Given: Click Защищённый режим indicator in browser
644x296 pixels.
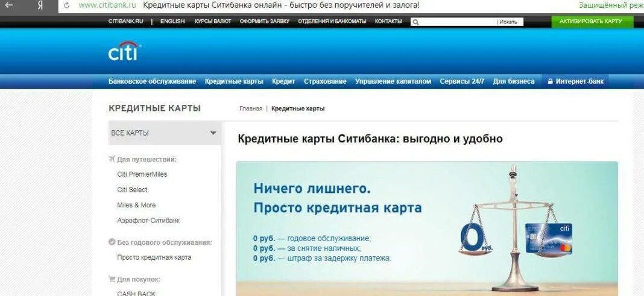Looking at the screenshot, I should 611,6.
